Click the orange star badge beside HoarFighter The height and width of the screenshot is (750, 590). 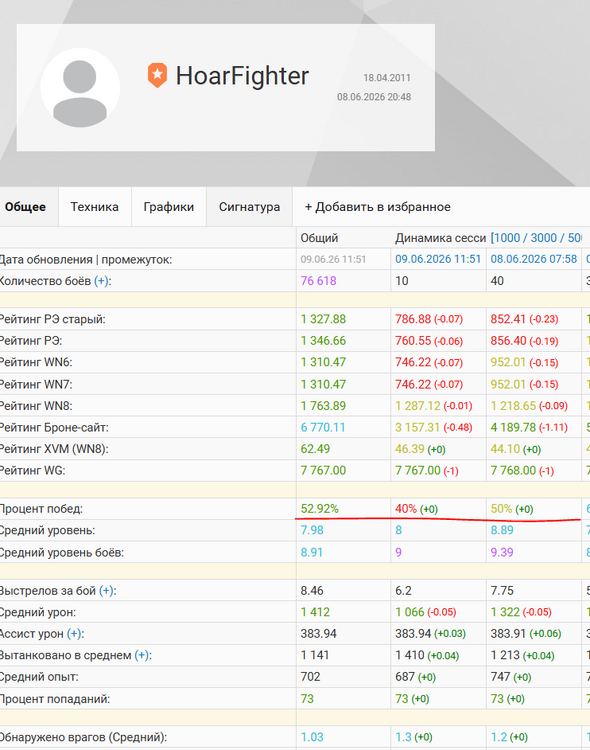pos(157,75)
